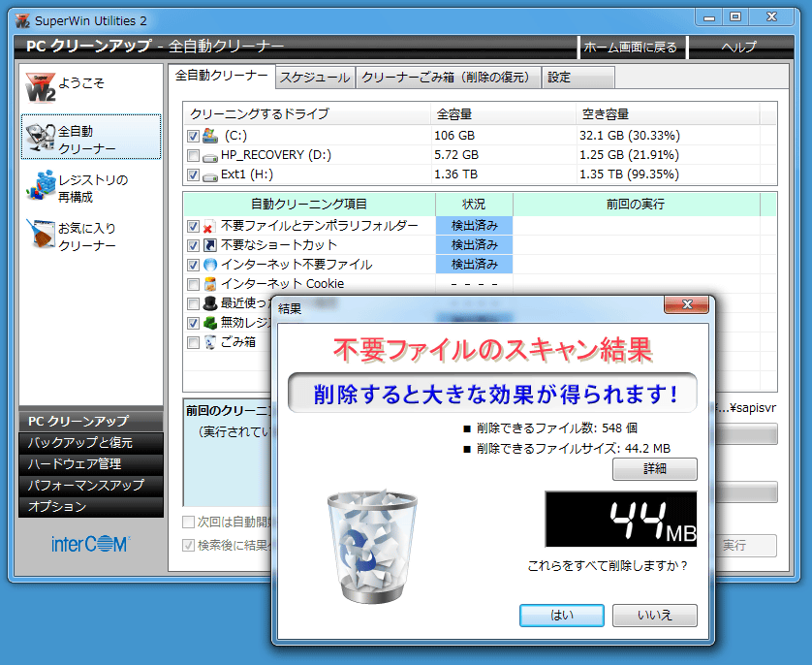Image resolution: width=812 pixels, height=665 pixels.
Task: Select the オプション section
Action: tap(91, 507)
